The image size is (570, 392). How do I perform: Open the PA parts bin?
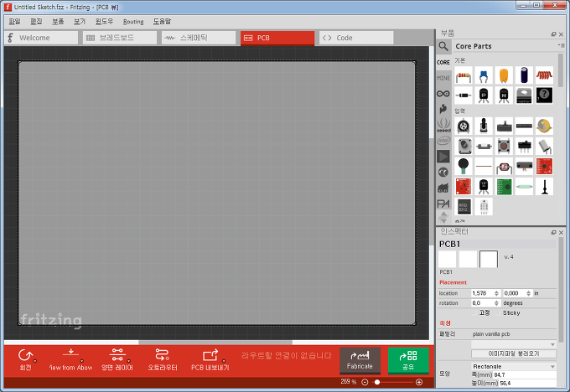tap(443, 204)
